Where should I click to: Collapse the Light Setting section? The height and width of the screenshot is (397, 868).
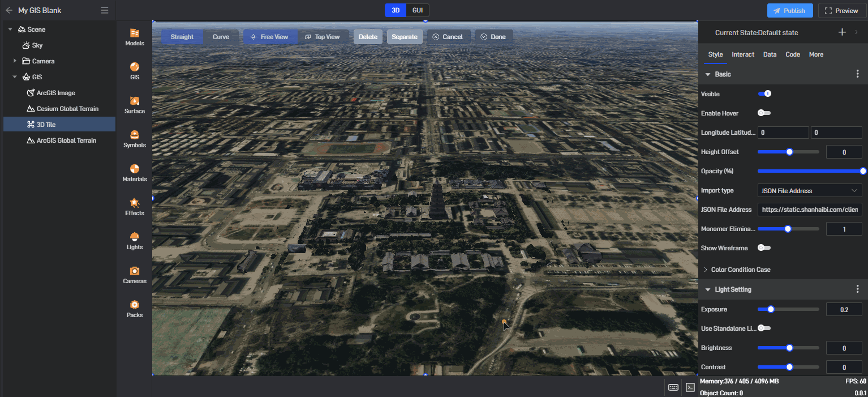[708, 289]
